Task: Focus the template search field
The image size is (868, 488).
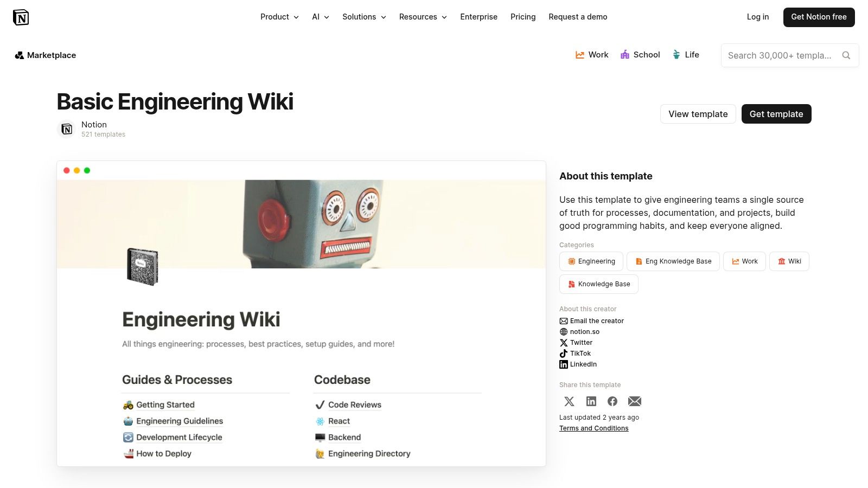Action: (x=790, y=55)
